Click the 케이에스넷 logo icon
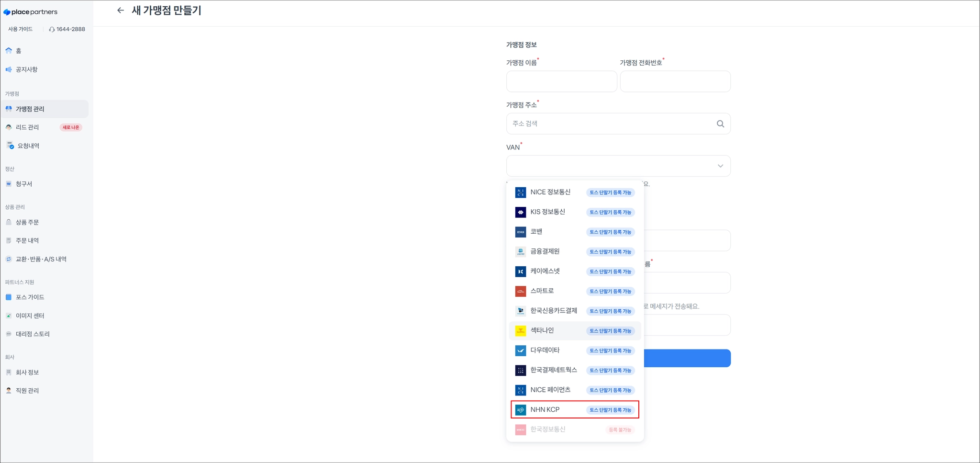 [x=521, y=271]
